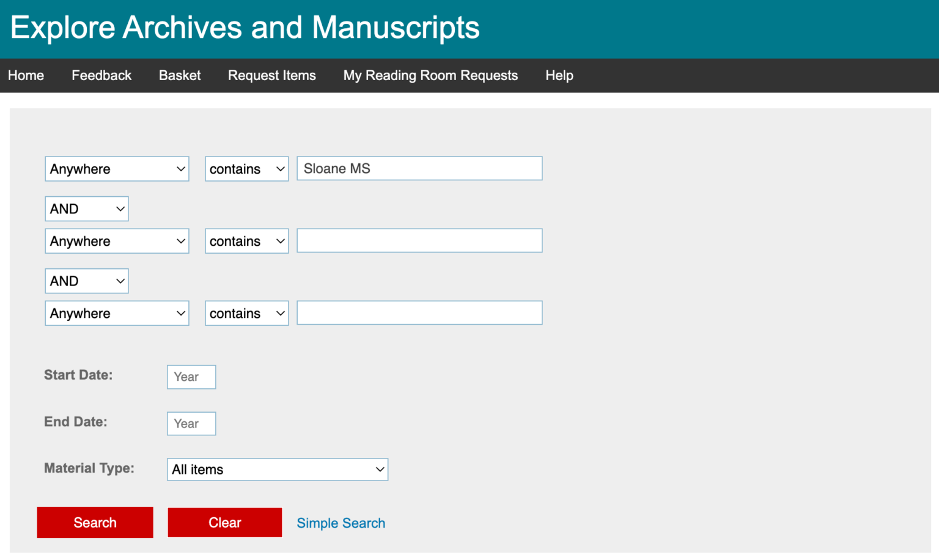Image resolution: width=939 pixels, height=560 pixels.
Task: Open the Help section
Action: click(559, 75)
